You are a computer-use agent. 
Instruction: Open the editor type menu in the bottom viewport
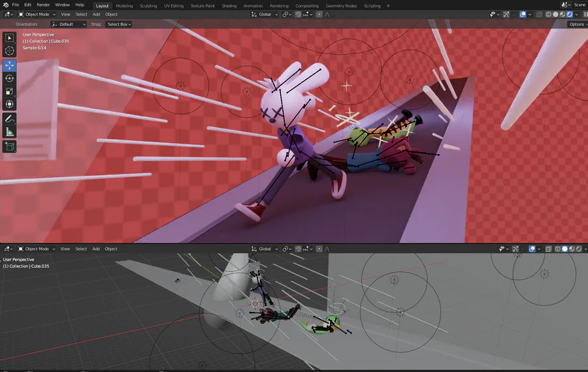tap(8, 249)
